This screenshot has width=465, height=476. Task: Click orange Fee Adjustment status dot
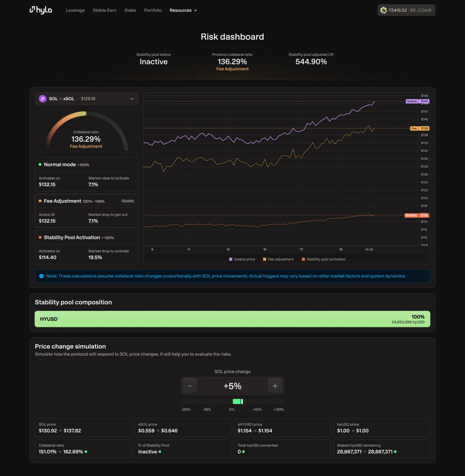[x=40, y=201]
